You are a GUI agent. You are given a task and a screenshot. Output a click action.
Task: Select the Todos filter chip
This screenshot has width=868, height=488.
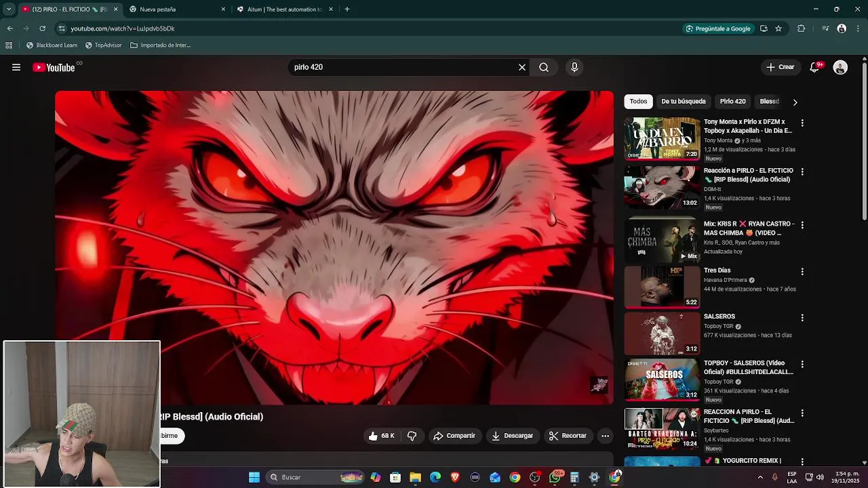638,101
